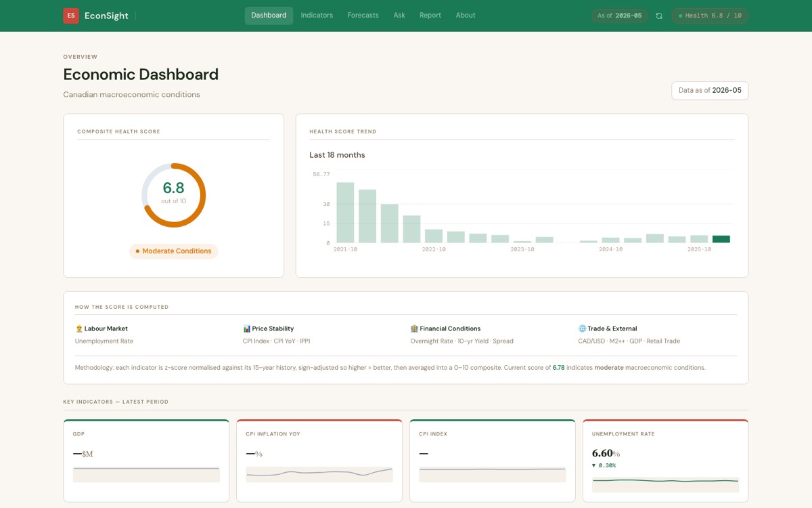812x508 pixels.
Task: Click the Health 6.8 / 10 badge
Action: click(710, 16)
